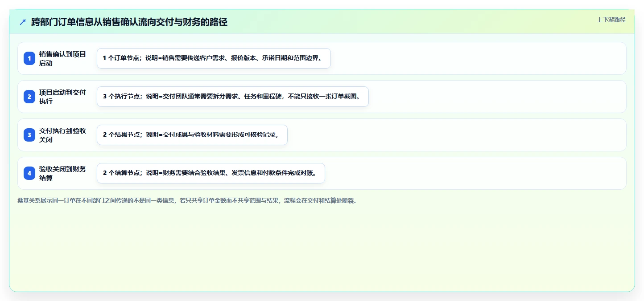
Task: Click the 销售确认到项目启动 step label
Action: [x=63, y=58]
